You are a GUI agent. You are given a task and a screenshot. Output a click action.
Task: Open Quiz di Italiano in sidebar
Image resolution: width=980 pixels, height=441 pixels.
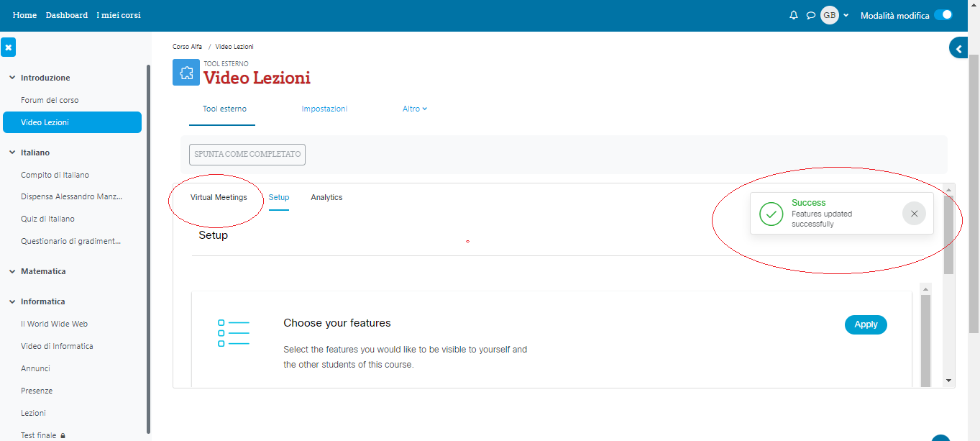coord(47,219)
